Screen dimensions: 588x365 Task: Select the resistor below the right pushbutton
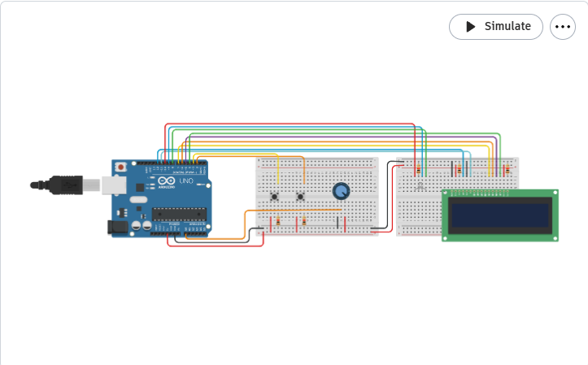(x=304, y=221)
